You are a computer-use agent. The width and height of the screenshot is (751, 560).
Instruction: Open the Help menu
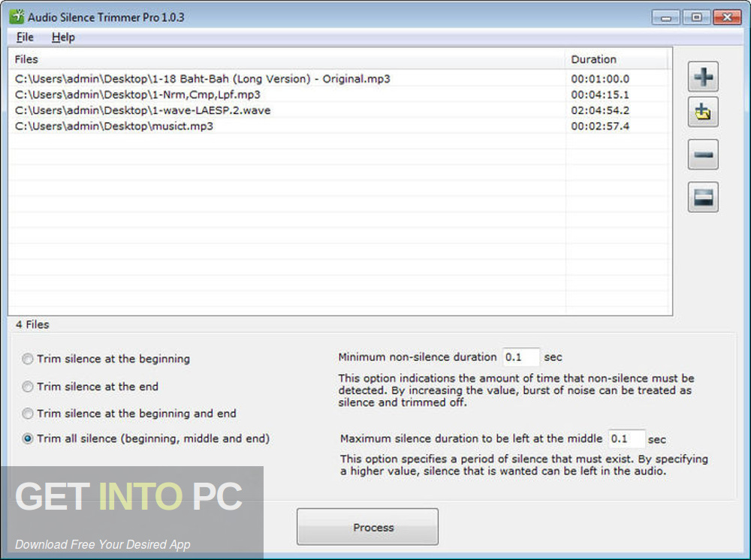point(63,38)
